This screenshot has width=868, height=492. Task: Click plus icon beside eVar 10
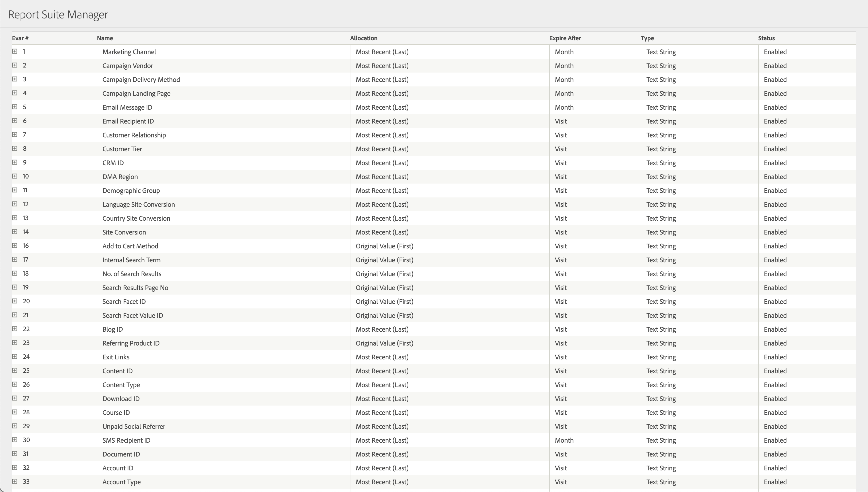click(x=14, y=176)
